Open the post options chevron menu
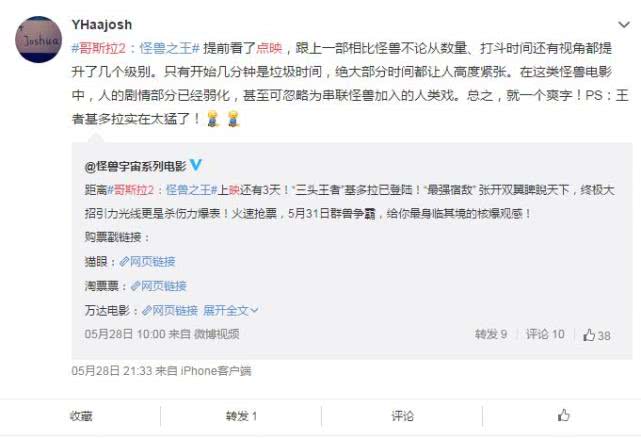This screenshot has height=439, width=641. click(623, 25)
